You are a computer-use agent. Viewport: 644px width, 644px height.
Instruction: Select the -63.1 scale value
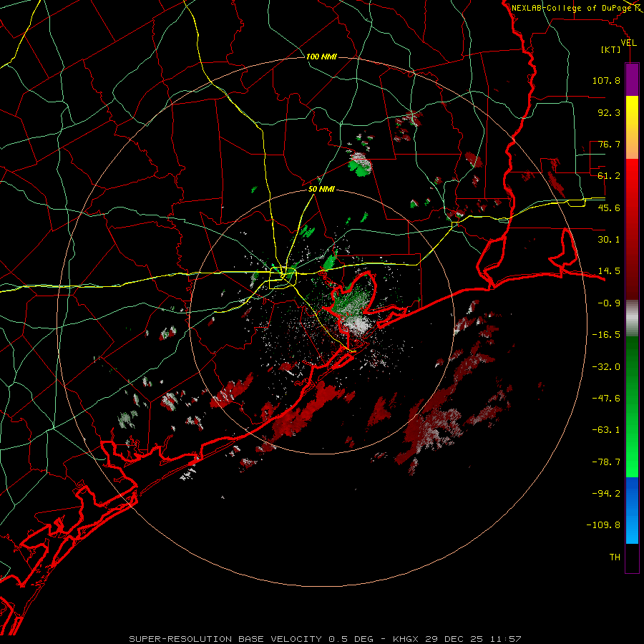click(606, 430)
